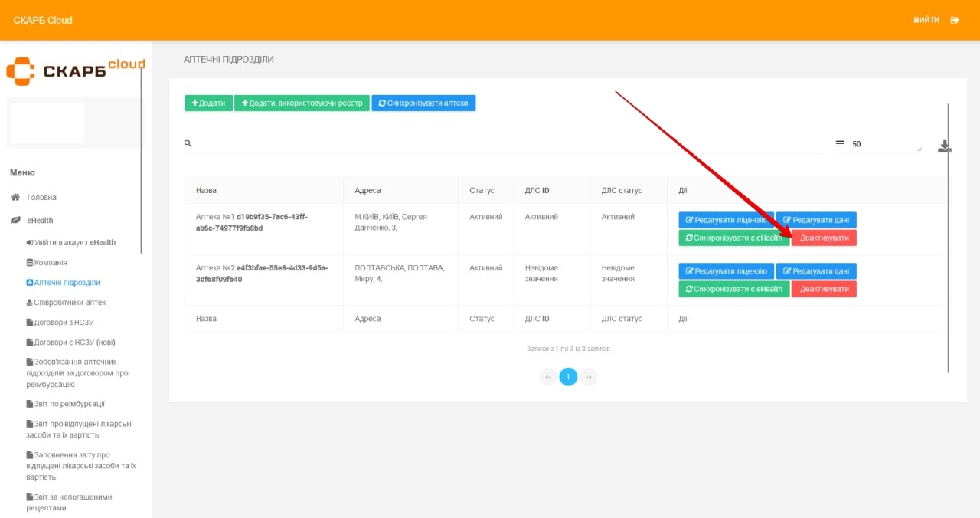
Task: Open the rows-per-page dropdown showing 50
Action: click(x=884, y=144)
